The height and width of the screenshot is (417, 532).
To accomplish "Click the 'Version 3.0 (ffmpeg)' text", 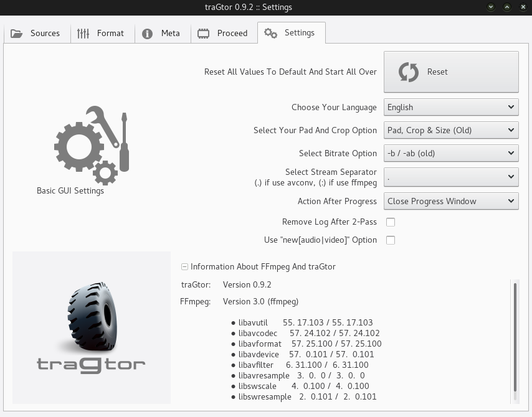I will 260,302.
